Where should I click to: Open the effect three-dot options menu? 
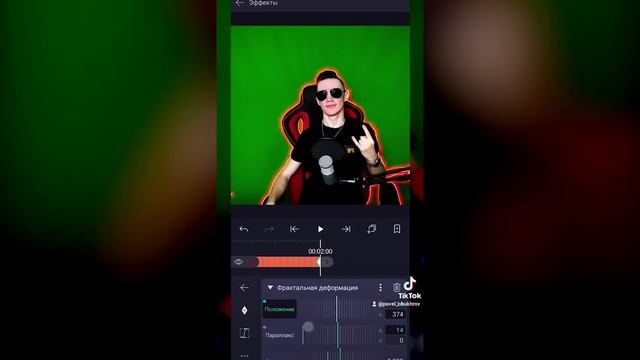point(380,288)
